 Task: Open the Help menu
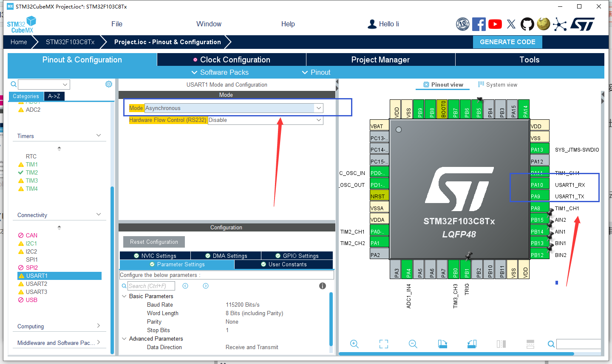[288, 24]
